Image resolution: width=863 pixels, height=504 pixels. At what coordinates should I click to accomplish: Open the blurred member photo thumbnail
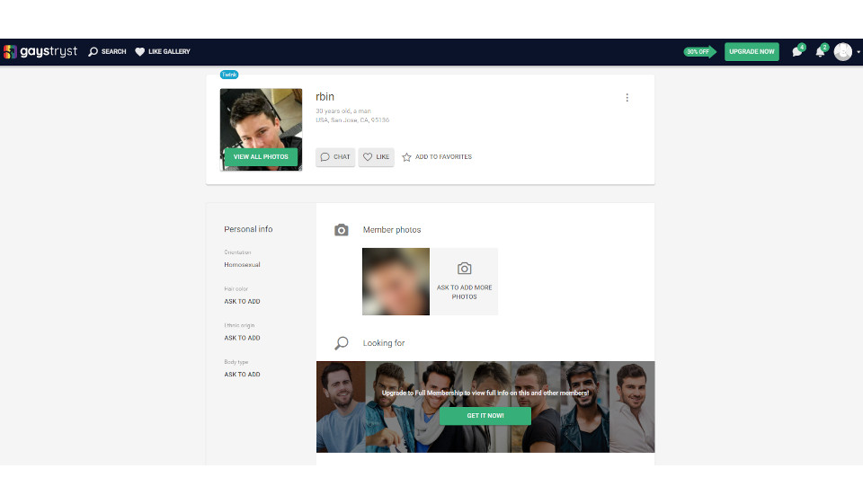point(396,282)
